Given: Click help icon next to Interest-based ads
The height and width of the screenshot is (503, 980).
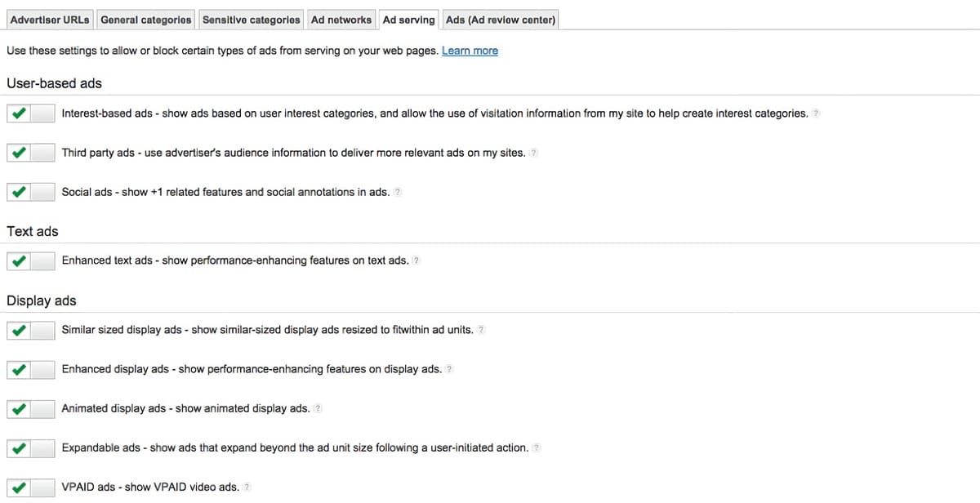Looking at the screenshot, I should [816, 114].
